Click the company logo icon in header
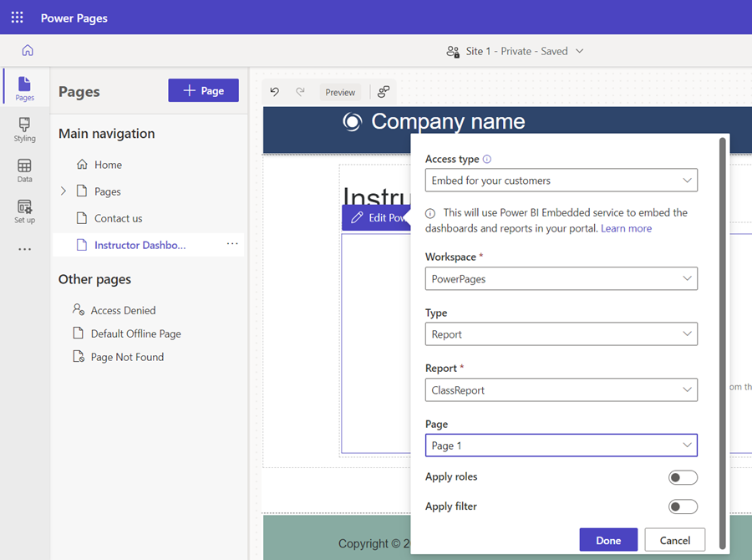The height and width of the screenshot is (560, 752). [x=352, y=121]
